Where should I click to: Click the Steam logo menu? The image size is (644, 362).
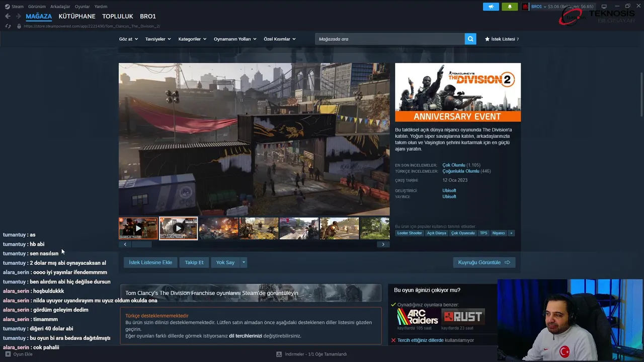pyautogui.click(x=7, y=7)
